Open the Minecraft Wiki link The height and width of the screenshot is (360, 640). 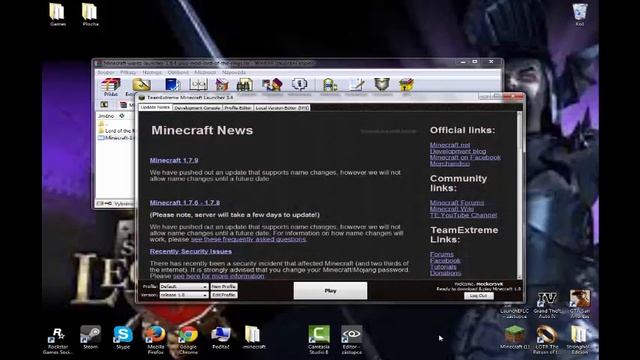452,209
